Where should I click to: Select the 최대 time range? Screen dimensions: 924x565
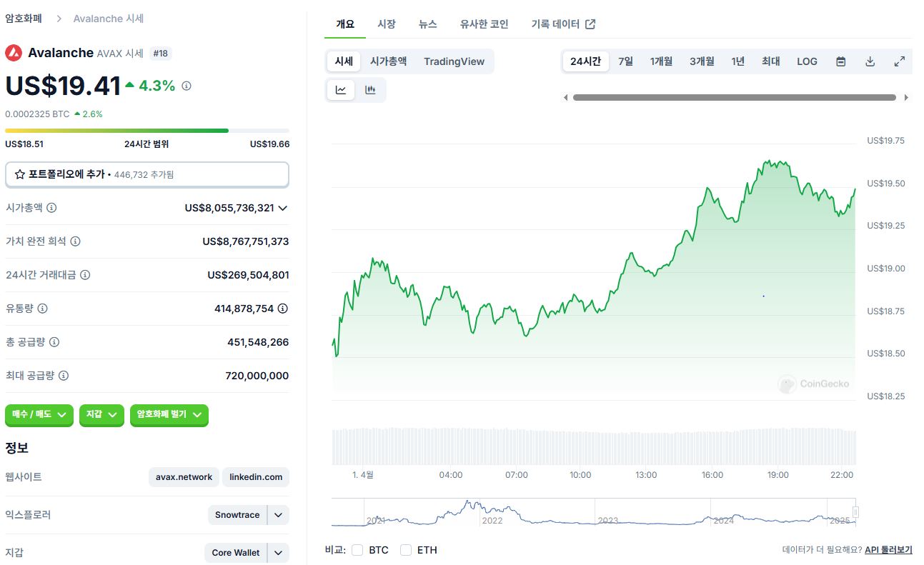770,61
